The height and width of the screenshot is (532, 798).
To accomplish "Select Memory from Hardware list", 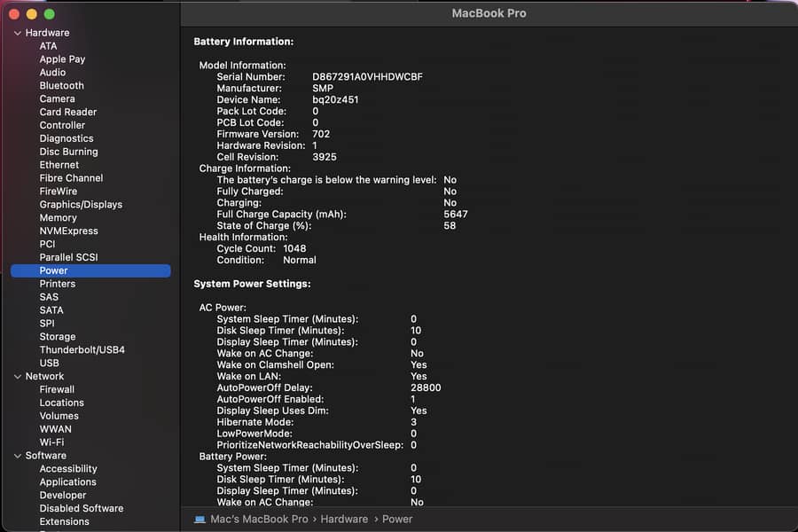I will pos(58,218).
